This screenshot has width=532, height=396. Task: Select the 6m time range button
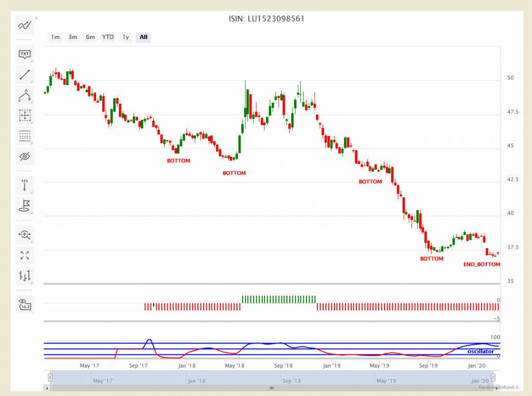(90, 37)
